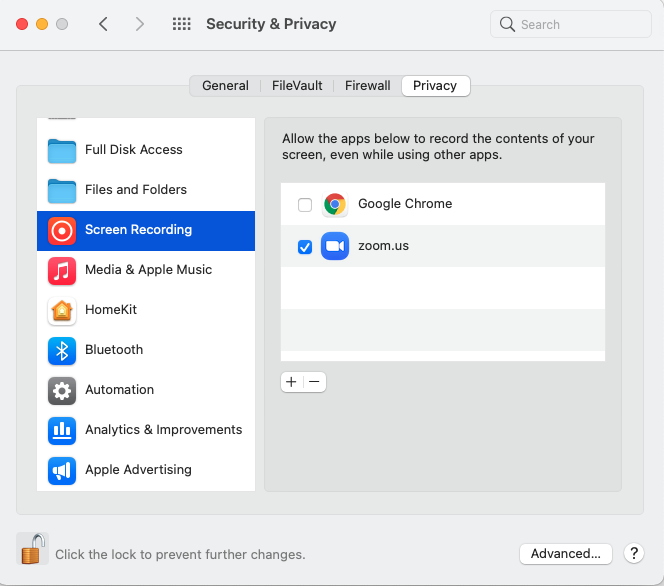Image resolution: width=664 pixels, height=586 pixels.
Task: Click the Advanced... button
Action: 565,553
